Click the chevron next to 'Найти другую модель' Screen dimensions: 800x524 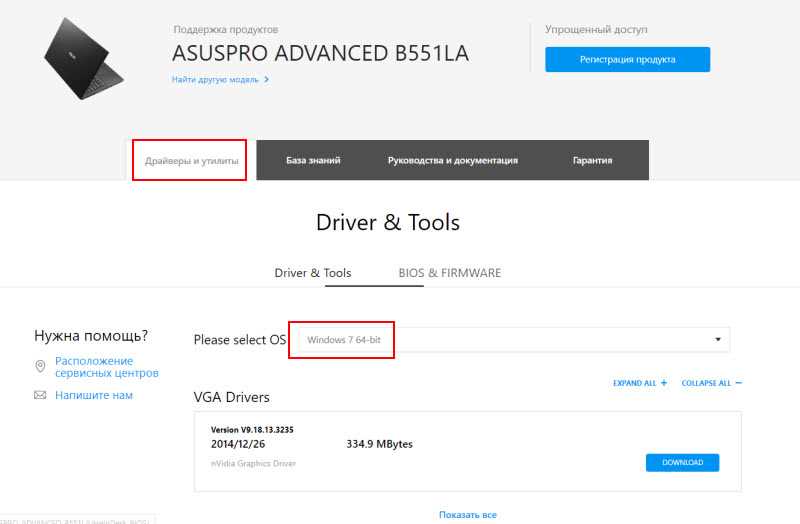coord(266,80)
